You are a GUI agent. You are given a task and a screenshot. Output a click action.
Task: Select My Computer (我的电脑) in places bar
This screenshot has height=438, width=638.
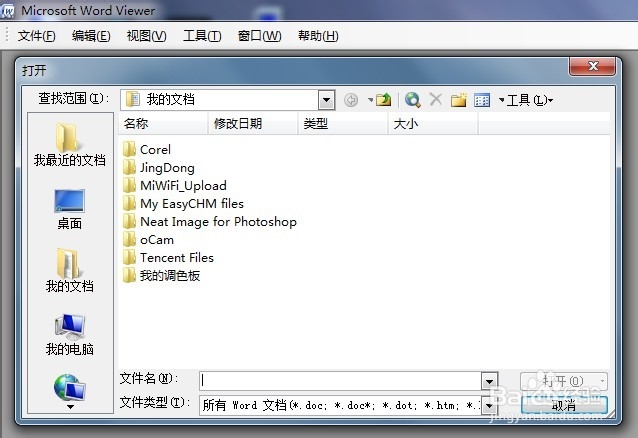(x=70, y=335)
